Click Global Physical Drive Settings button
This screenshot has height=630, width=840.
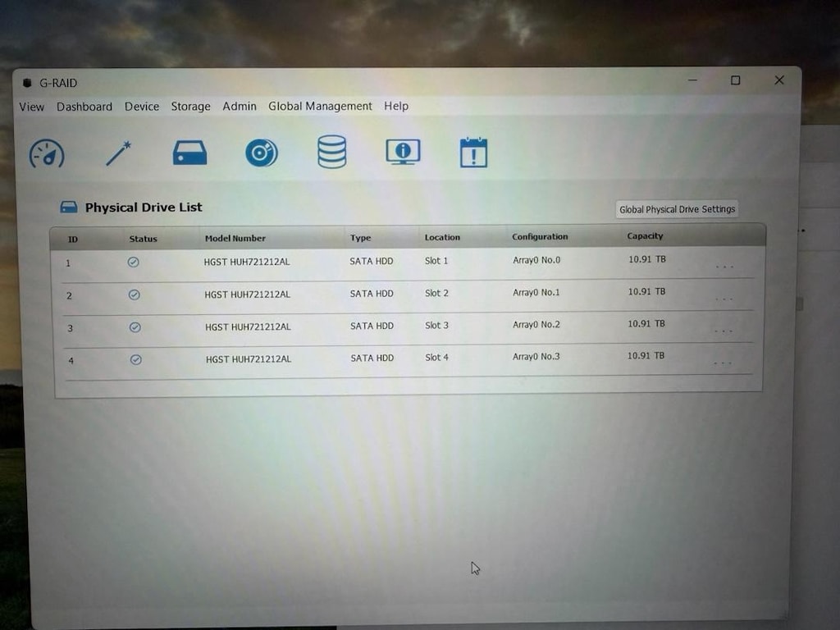tap(677, 209)
